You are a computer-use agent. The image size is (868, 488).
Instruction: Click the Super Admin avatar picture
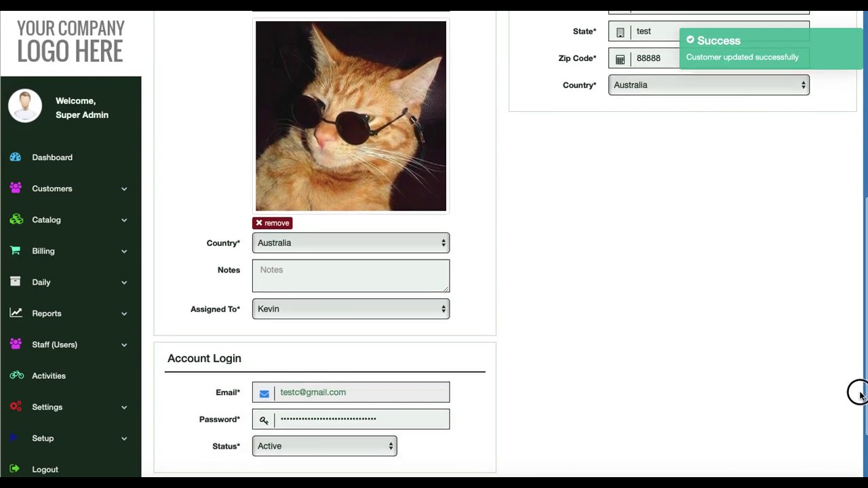click(x=25, y=106)
